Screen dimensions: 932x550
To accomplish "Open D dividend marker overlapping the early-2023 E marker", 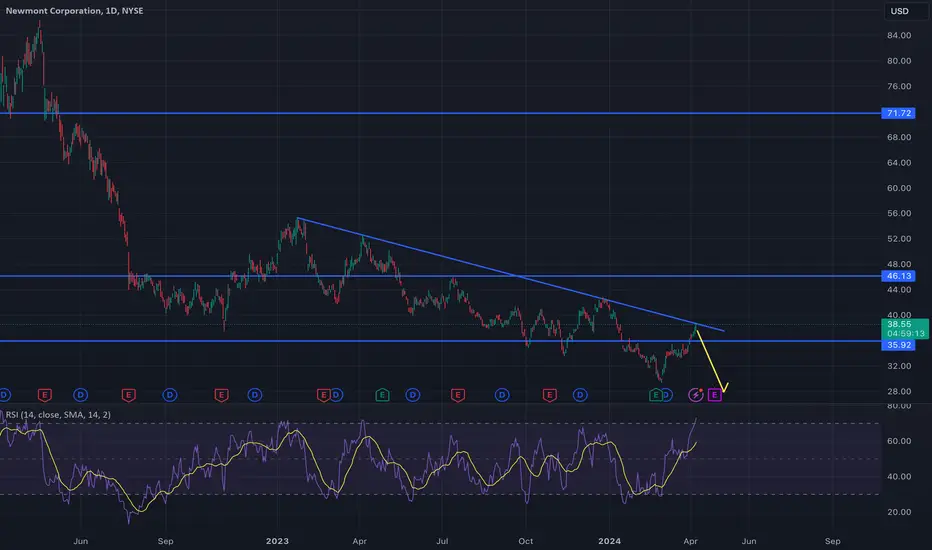I will [x=336, y=395].
